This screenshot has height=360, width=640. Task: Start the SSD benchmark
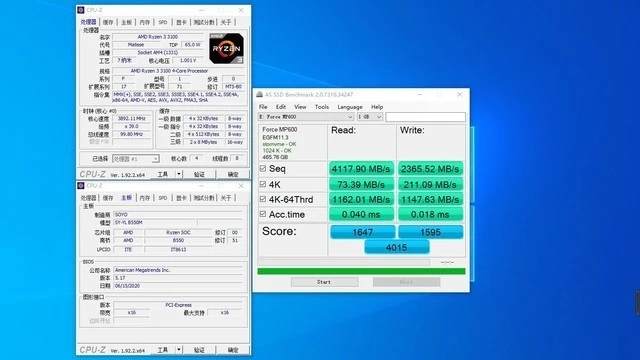point(324,282)
